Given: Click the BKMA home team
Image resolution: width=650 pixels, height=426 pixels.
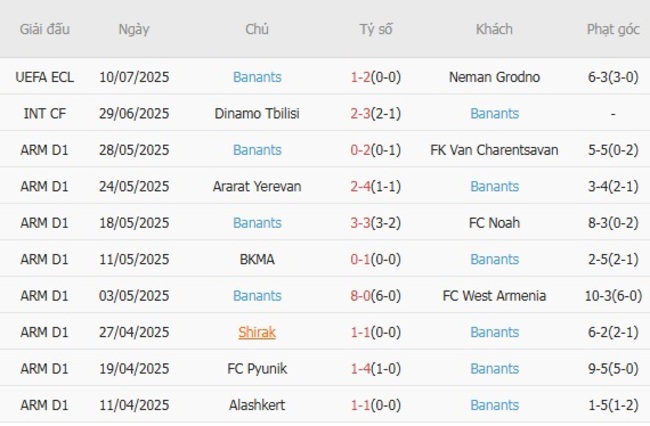Looking at the screenshot, I should (x=257, y=259).
